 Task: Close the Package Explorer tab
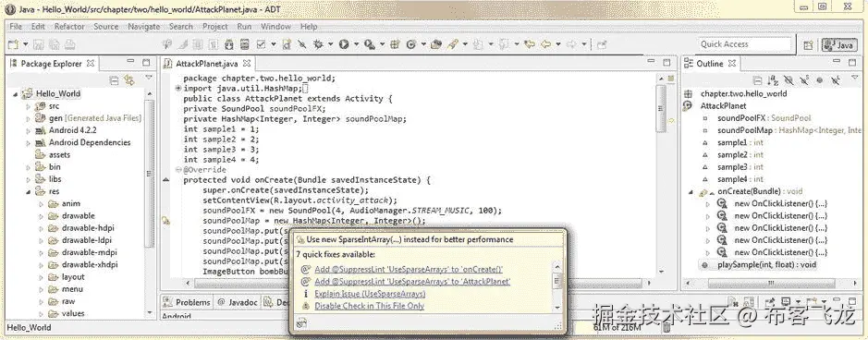[x=91, y=64]
